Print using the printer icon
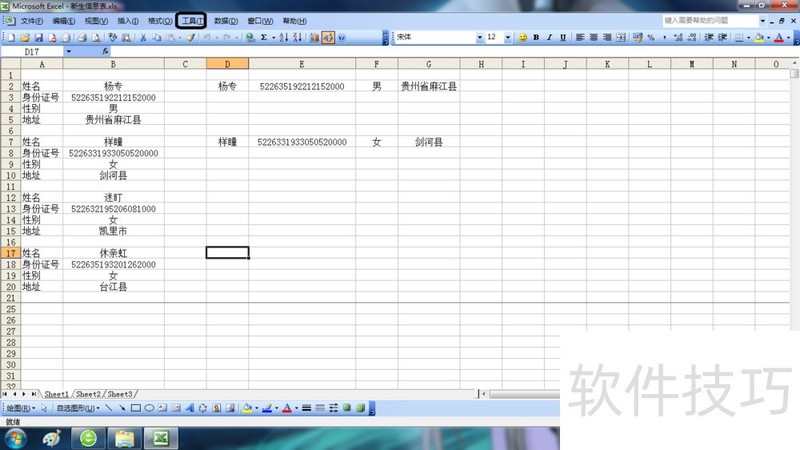Viewport: 800px width, 450px height. point(82,37)
